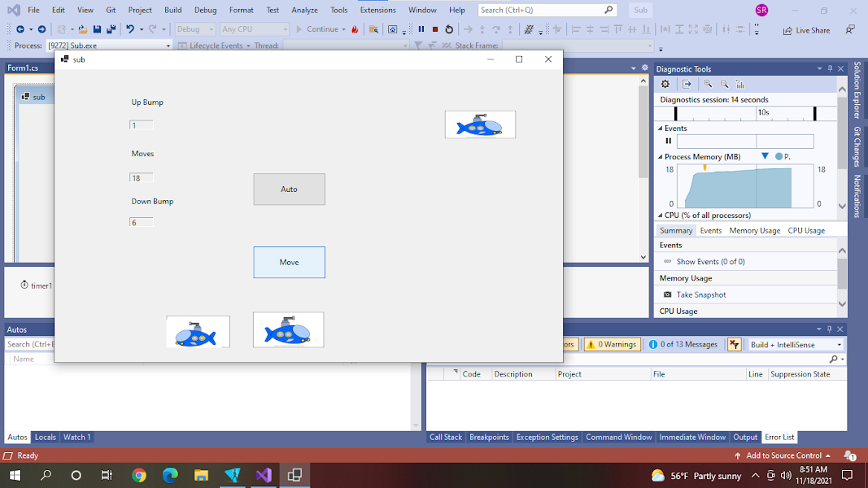Open the Debug configuration dropdown

pyautogui.click(x=195, y=29)
